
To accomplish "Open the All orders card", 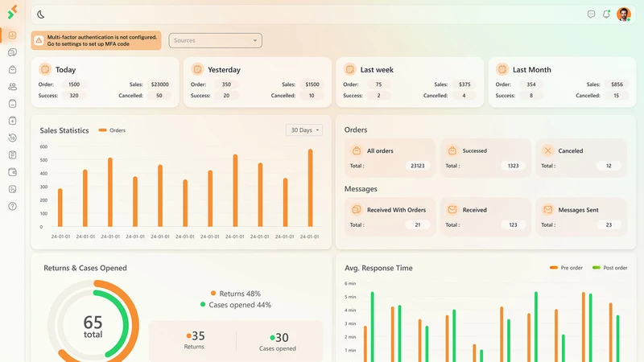I will point(390,158).
